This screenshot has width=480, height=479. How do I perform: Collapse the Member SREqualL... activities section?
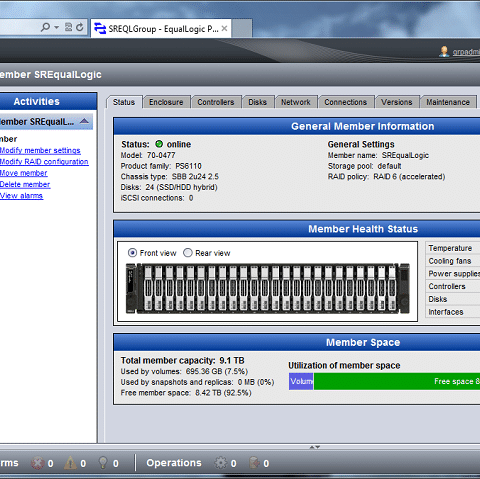click(x=84, y=121)
